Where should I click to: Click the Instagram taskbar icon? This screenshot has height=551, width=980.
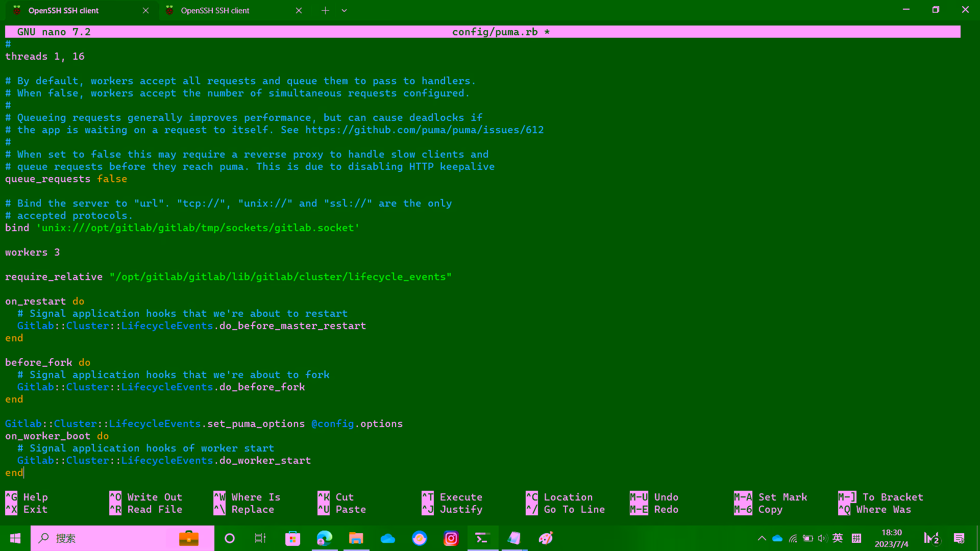tap(451, 538)
